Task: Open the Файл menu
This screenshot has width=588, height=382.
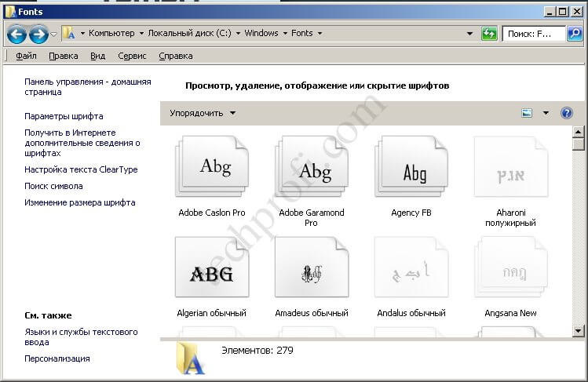Action: [26, 56]
